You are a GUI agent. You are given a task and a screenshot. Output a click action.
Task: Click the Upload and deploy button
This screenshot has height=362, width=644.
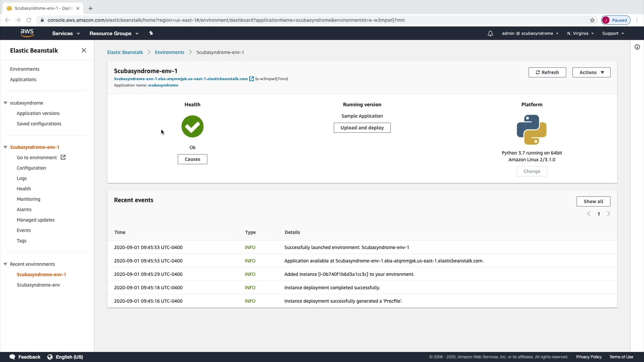pos(362,128)
